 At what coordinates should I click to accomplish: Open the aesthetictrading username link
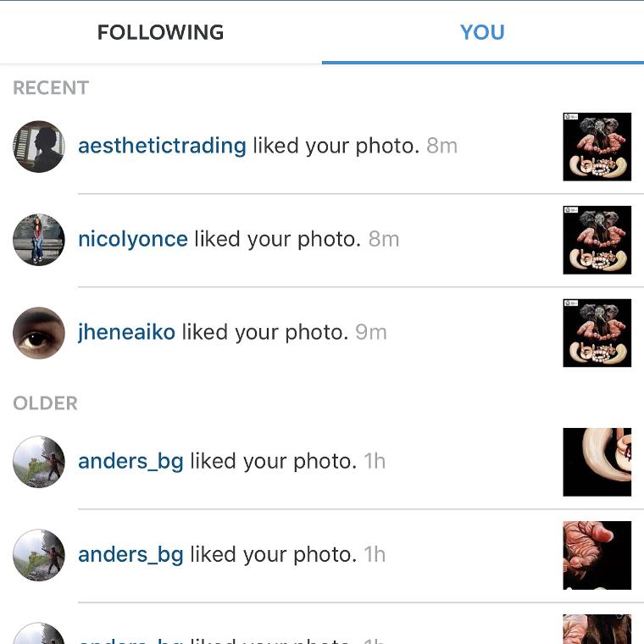click(162, 146)
